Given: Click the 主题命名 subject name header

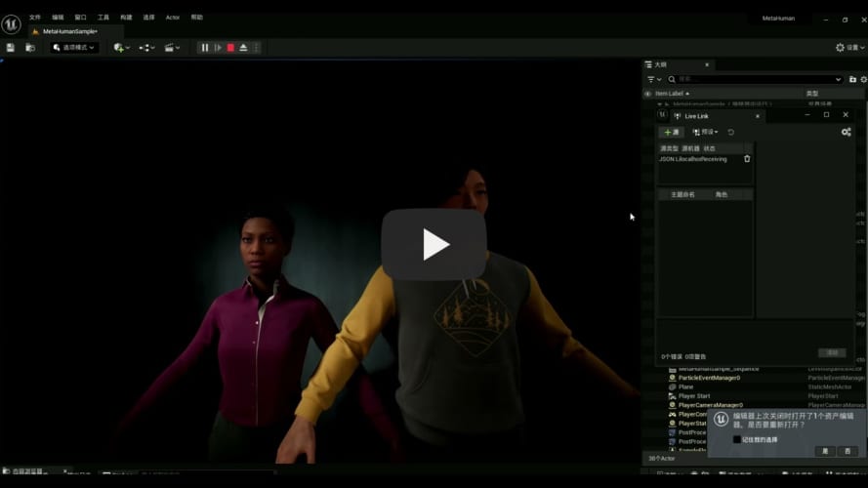Looking at the screenshot, I should (682, 195).
